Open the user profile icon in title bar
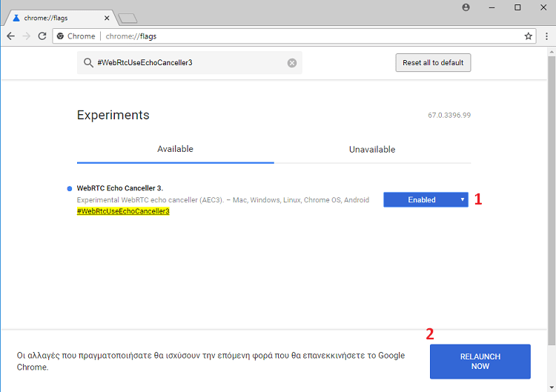 click(x=466, y=7)
